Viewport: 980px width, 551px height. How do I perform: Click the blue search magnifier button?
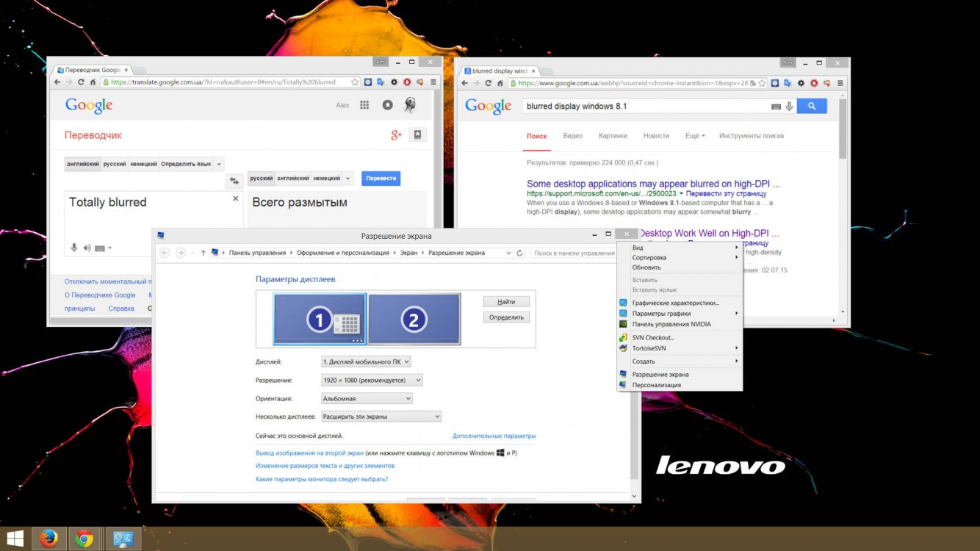811,107
